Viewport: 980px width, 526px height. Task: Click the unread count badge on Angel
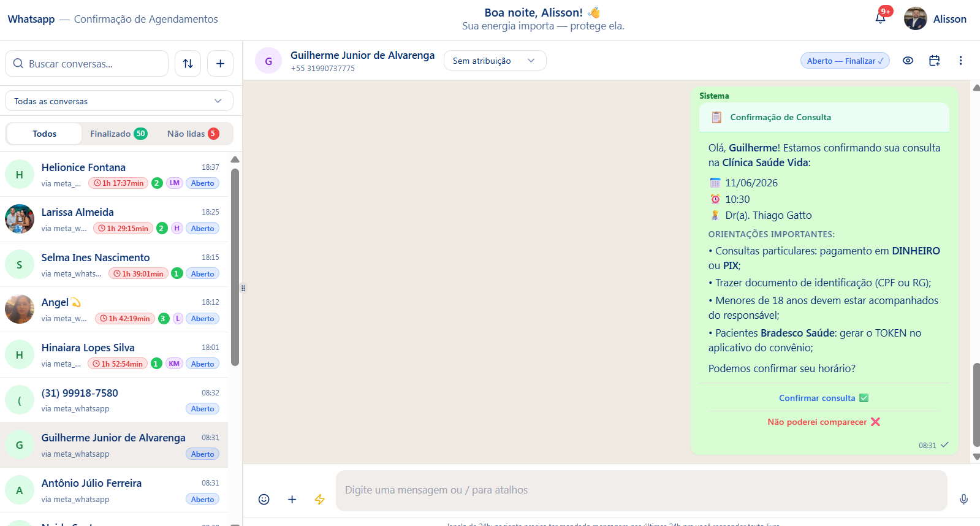click(x=164, y=319)
